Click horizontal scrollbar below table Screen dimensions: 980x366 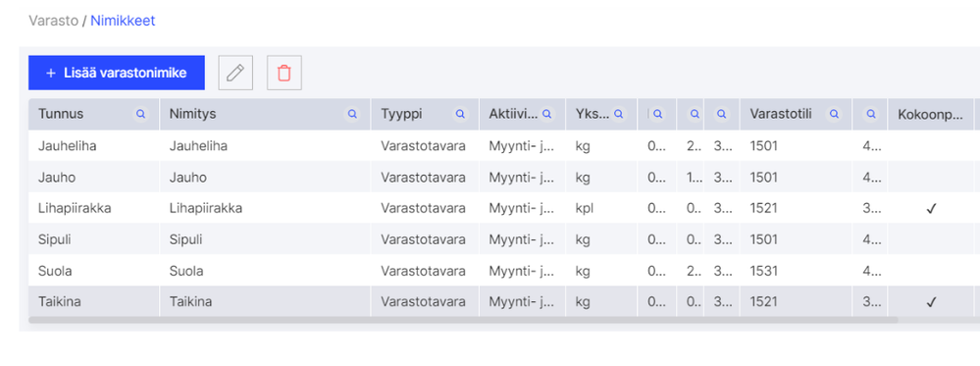[462, 320]
